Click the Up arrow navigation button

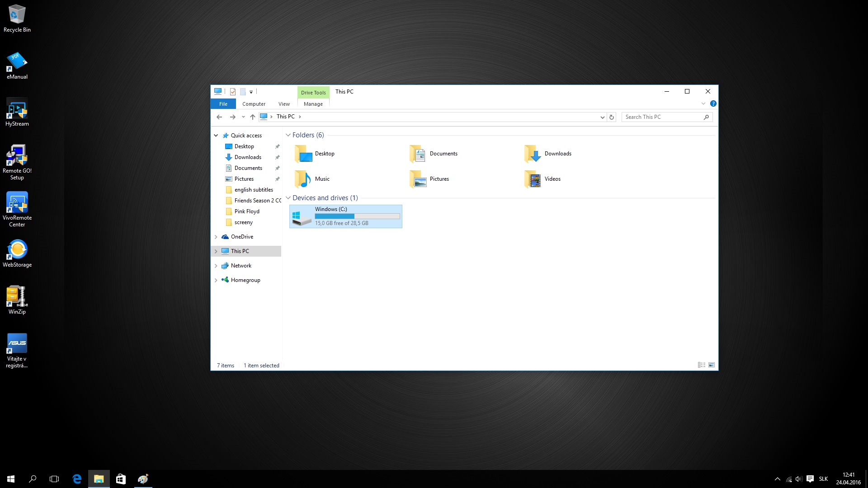[253, 117]
